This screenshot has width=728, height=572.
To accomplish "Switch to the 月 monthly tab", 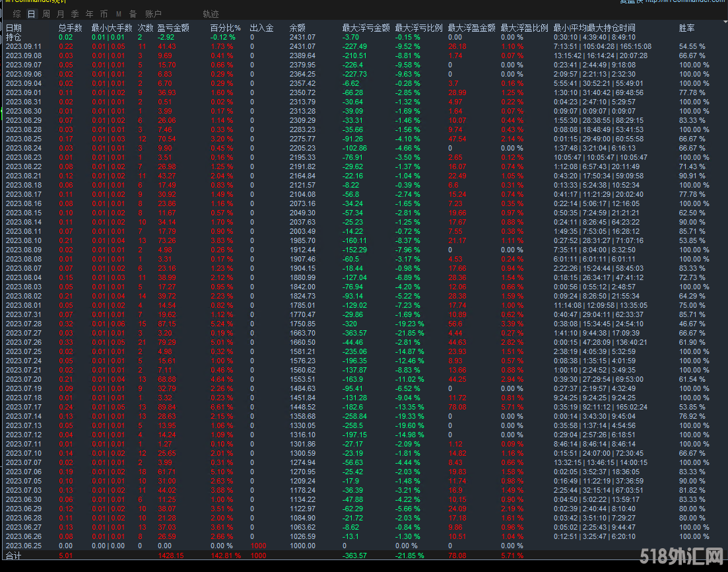I will click(x=61, y=14).
